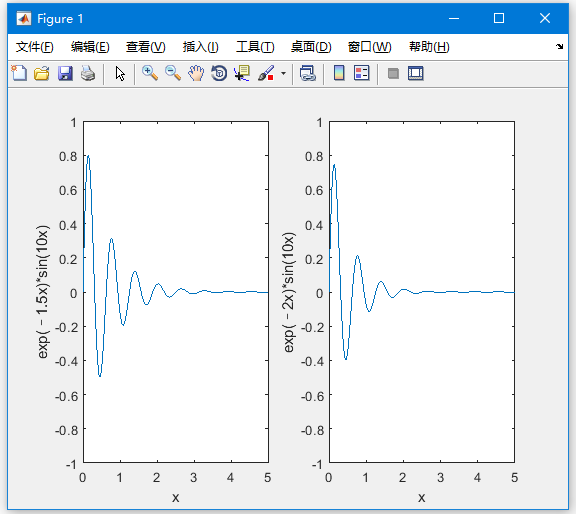
Task: Expand the toolbar dock arrow at menu right
Action: tap(559, 46)
